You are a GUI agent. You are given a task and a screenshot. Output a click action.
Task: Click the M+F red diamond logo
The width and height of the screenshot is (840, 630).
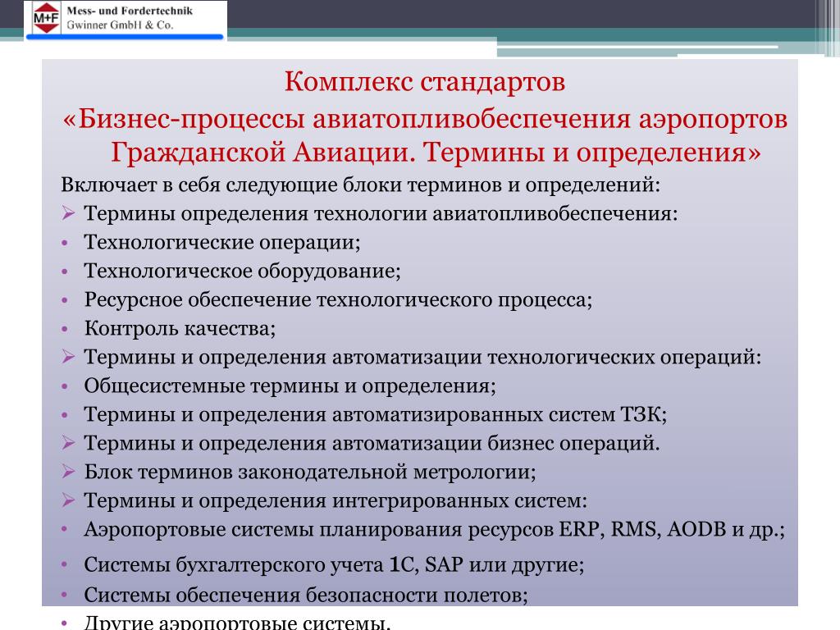click(x=46, y=17)
